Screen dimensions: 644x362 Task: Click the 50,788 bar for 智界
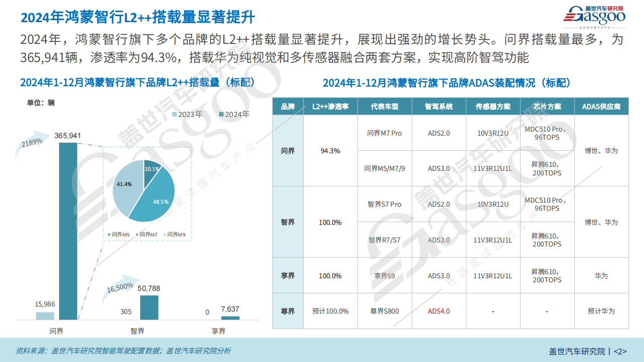point(149,308)
